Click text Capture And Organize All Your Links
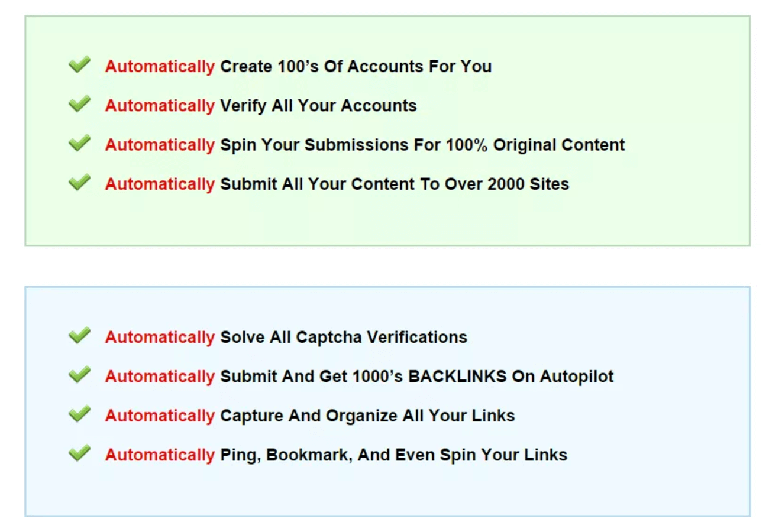769x532 pixels. click(367, 416)
